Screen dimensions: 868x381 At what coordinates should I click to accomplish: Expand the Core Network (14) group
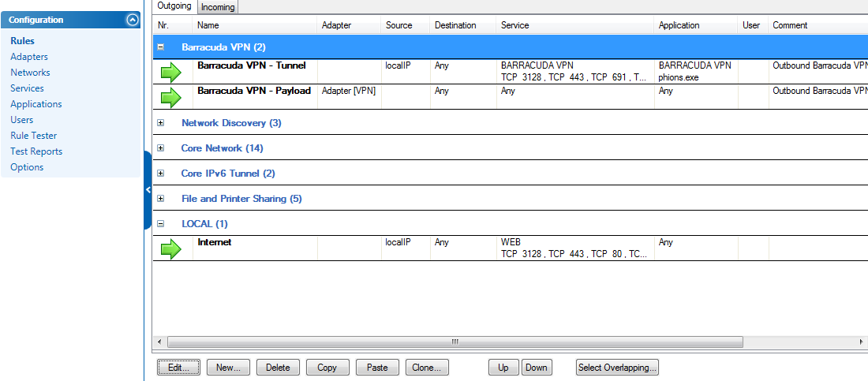coord(160,148)
